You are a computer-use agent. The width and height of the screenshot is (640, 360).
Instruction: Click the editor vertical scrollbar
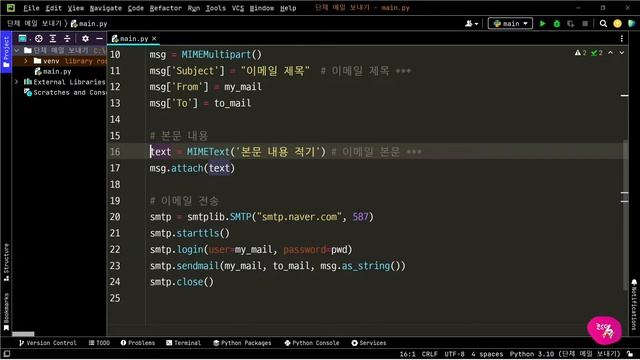[625, 214]
